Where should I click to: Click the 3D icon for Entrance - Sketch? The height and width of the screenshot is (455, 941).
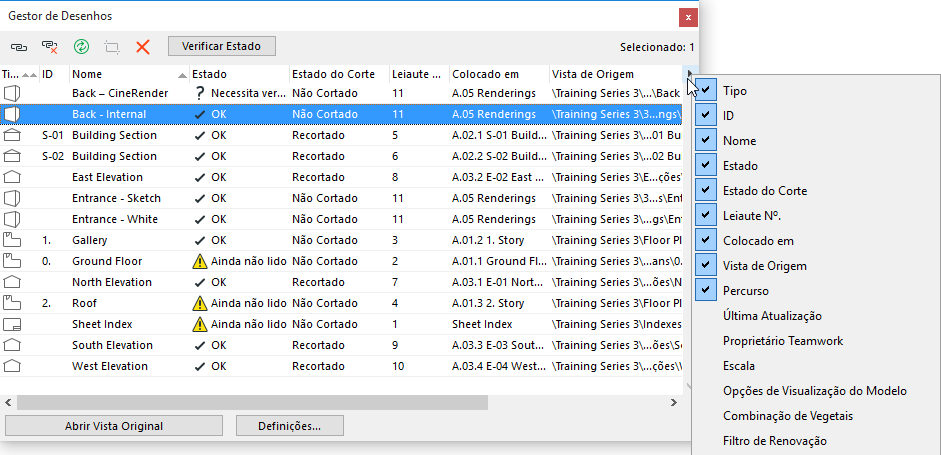[12, 198]
